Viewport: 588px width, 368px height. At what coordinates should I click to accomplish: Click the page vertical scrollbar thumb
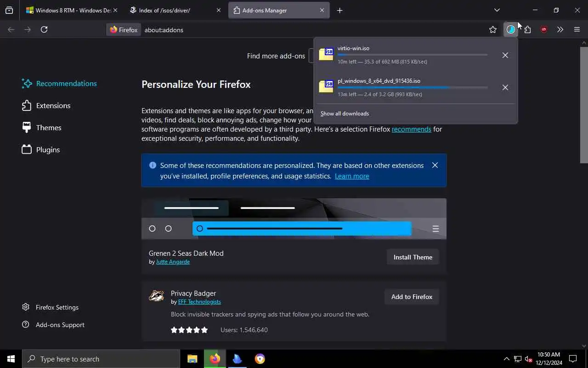[x=584, y=104]
